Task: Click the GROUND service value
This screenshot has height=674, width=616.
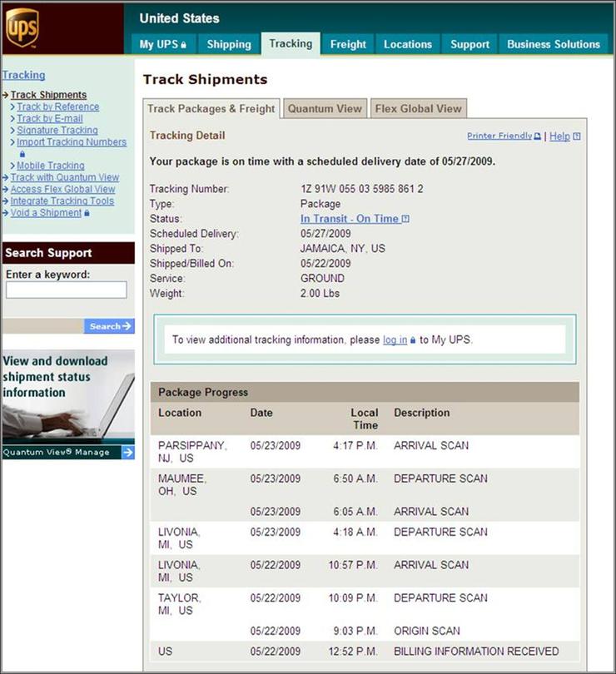Action: point(323,279)
